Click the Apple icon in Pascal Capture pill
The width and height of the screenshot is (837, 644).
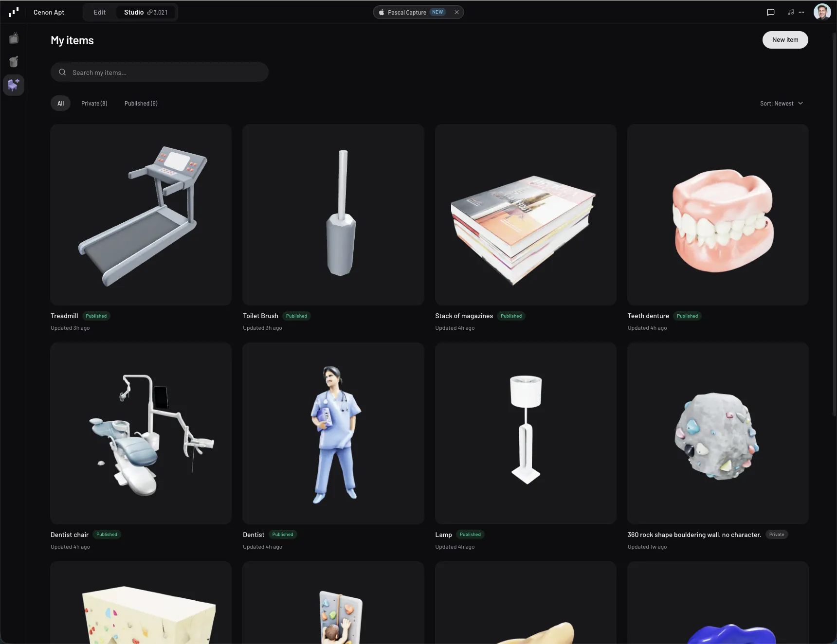point(382,12)
